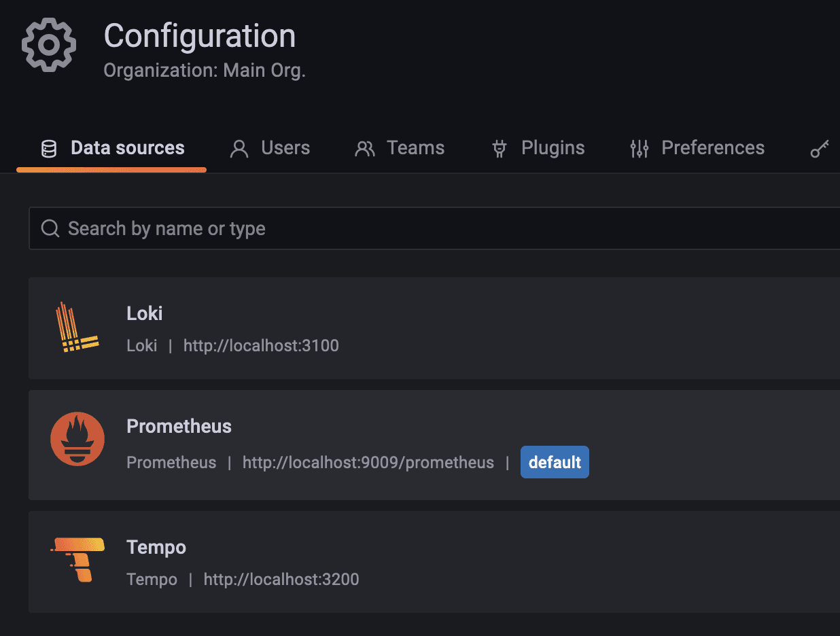
Task: Click the http://localhost:3100 URL text
Action: 261,346
